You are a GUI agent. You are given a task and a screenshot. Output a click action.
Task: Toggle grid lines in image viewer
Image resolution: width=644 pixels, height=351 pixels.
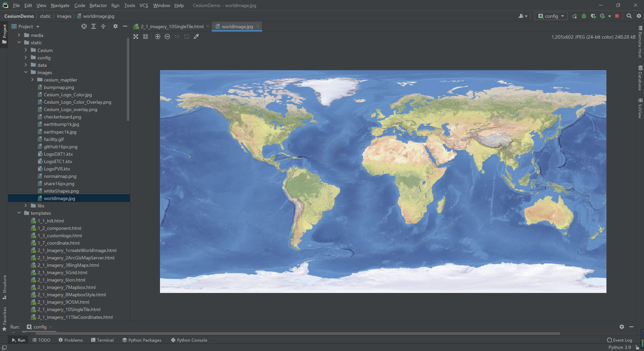pos(146,37)
